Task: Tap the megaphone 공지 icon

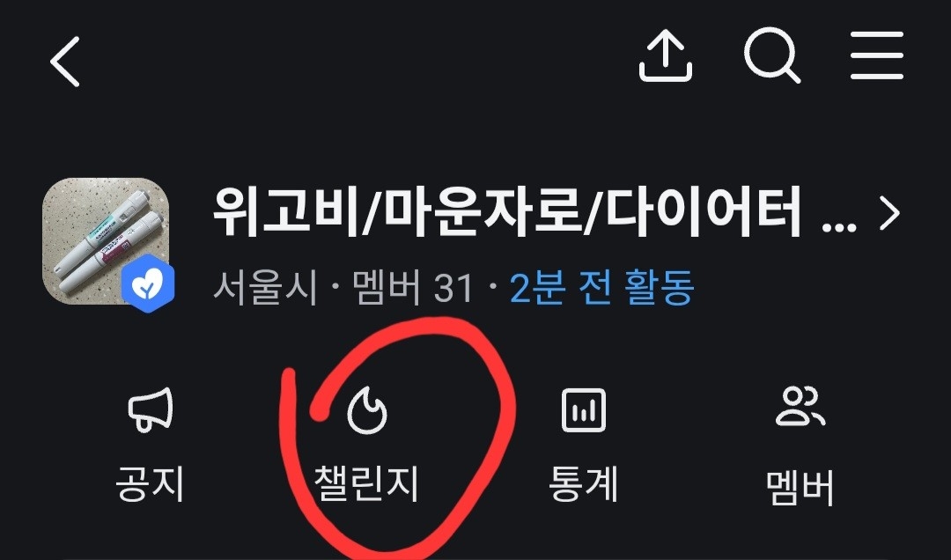Action: 151,410
